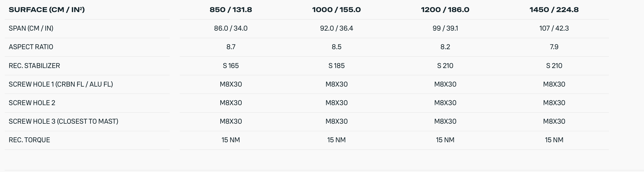Click the REC. TORQUE row label
The image size is (644, 172).
point(29,140)
